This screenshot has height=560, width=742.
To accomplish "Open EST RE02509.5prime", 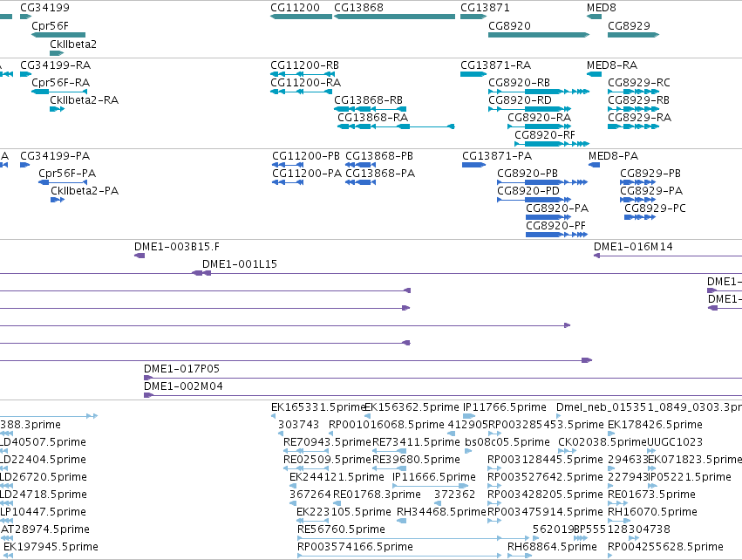I will pos(327,460).
